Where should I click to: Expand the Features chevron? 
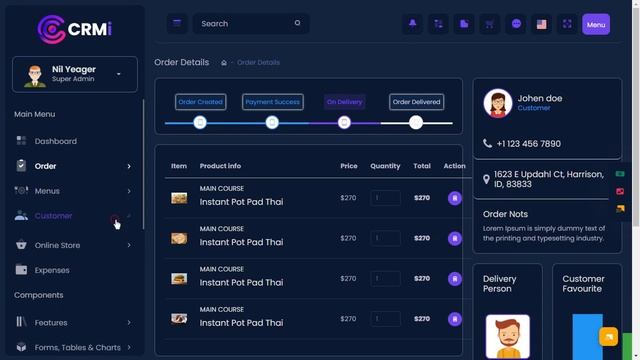pos(129,322)
